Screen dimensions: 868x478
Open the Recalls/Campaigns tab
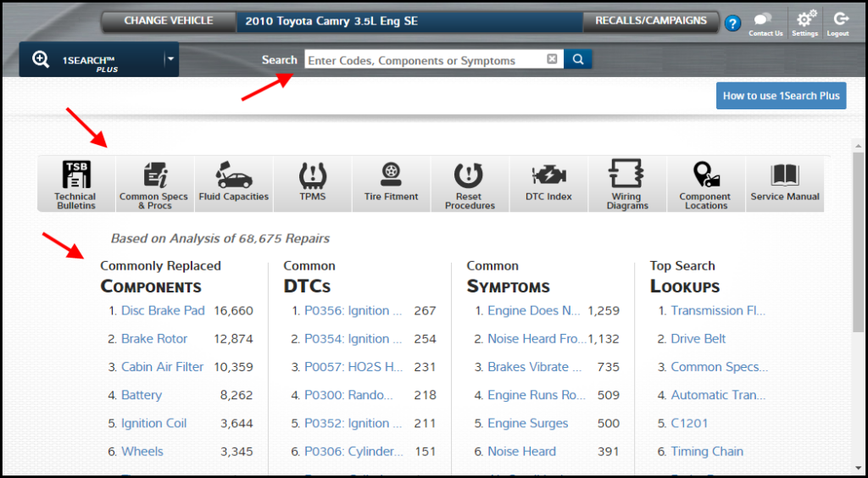pos(650,21)
